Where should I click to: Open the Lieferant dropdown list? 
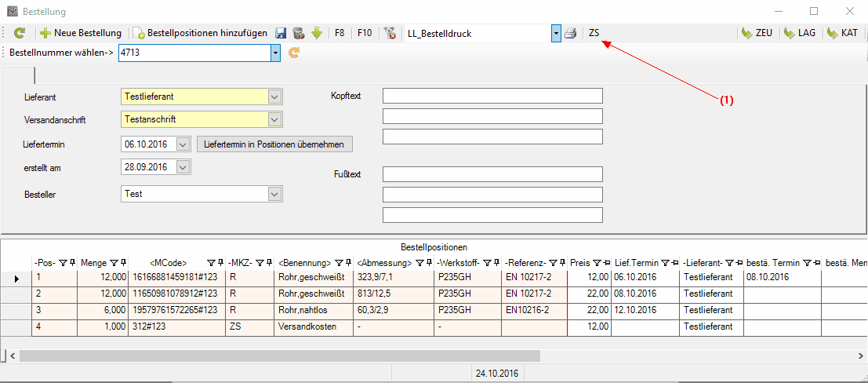(x=274, y=97)
